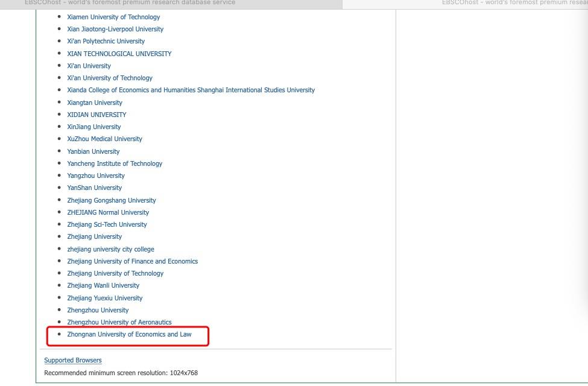The height and width of the screenshot is (386, 588).
Task: Open Xian Jiaotong-Liverpool University link
Action: (x=115, y=29)
